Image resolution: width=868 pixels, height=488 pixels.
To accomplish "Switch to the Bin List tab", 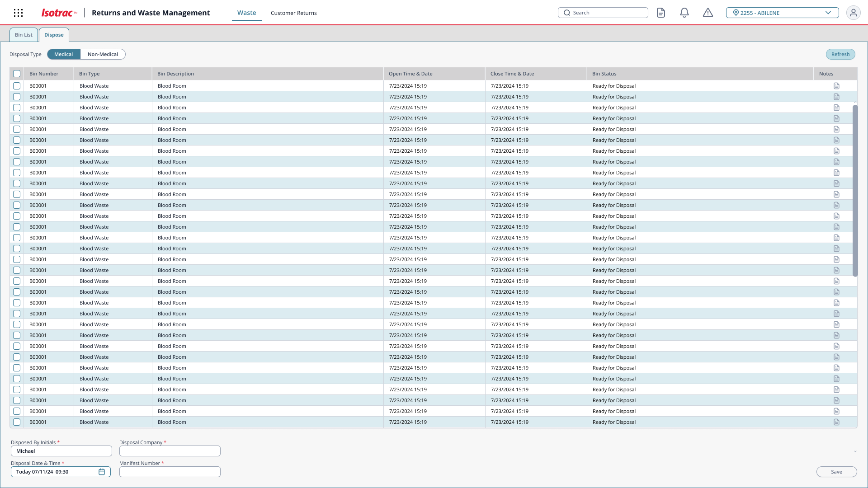I will 24,35.
